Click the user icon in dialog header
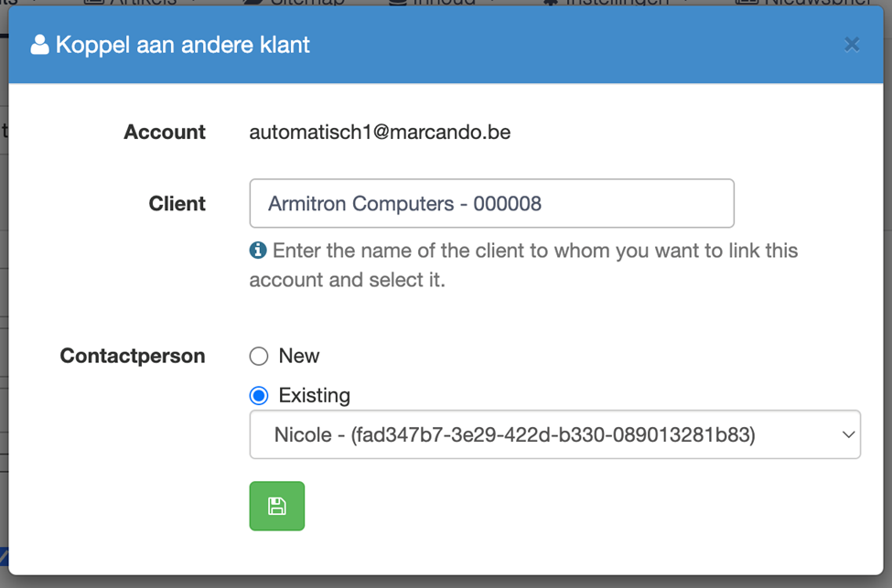The image size is (892, 588). [40, 45]
